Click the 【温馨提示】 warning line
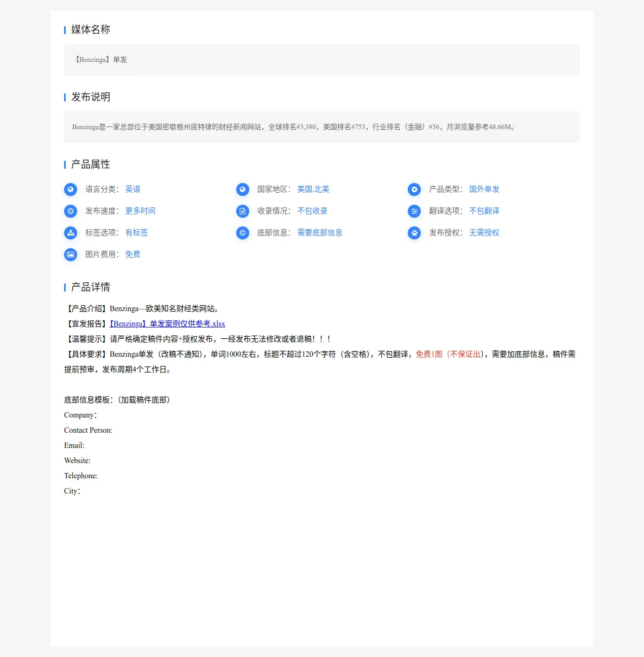The image size is (644, 657). 198,339
